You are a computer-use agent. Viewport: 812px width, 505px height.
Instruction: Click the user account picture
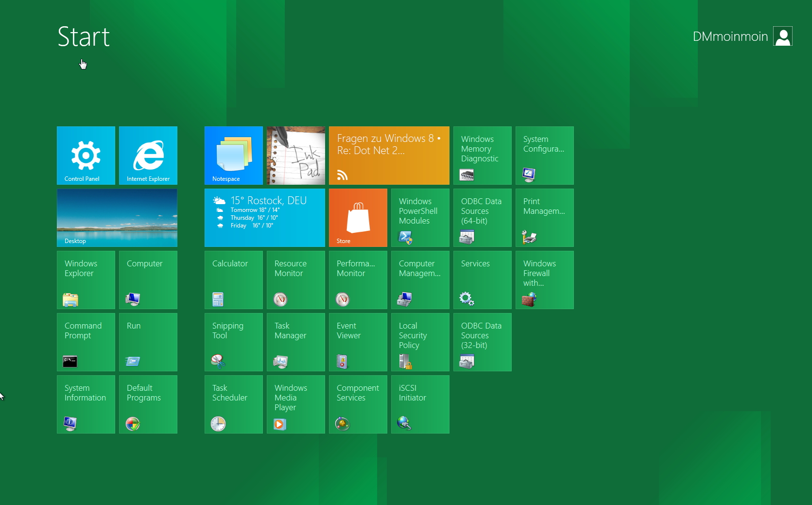tap(783, 36)
